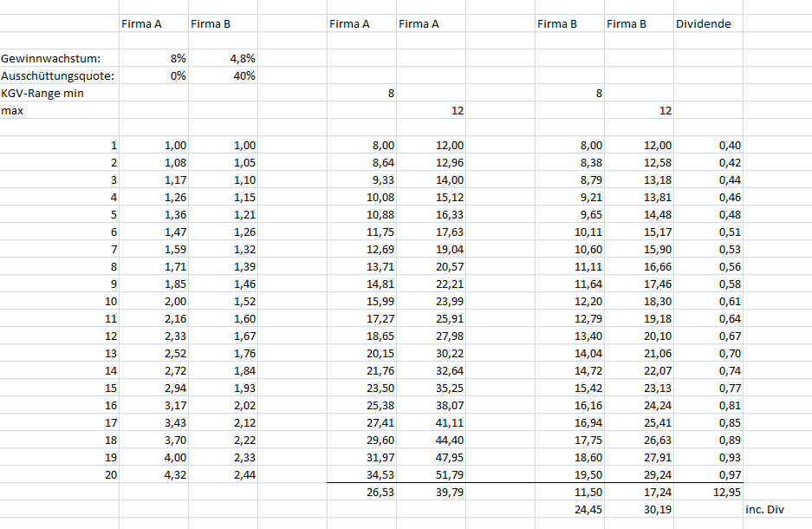The height and width of the screenshot is (529, 812).
Task: Click the 19,04 price cell in row 7
Action: click(x=431, y=249)
